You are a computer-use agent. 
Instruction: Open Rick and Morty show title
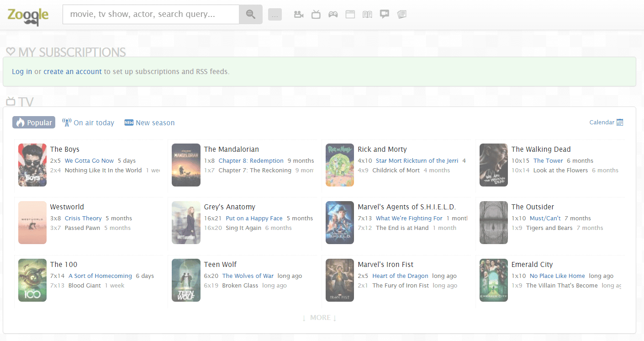point(382,149)
